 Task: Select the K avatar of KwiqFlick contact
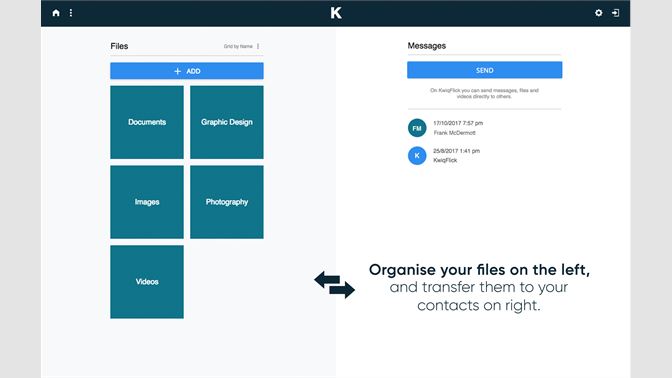417,156
